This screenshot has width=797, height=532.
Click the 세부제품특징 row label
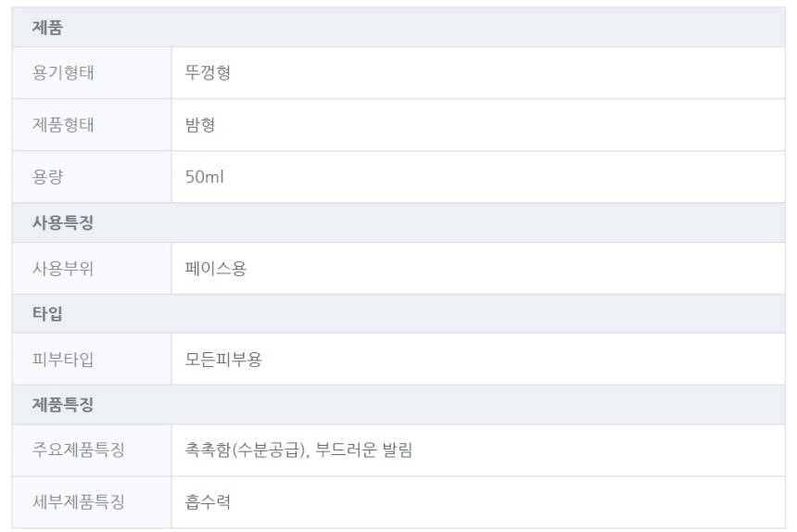pyautogui.click(x=79, y=502)
